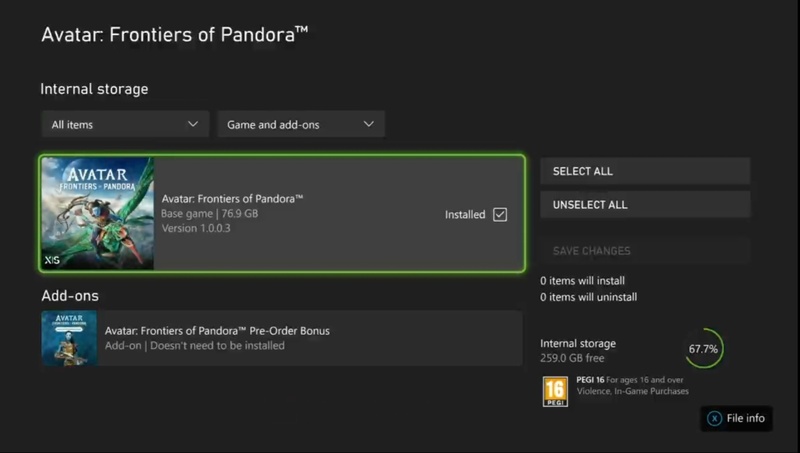Select the Pre-Order Bonus add-on row
Screen dimensions: 800x453
[x=282, y=338]
